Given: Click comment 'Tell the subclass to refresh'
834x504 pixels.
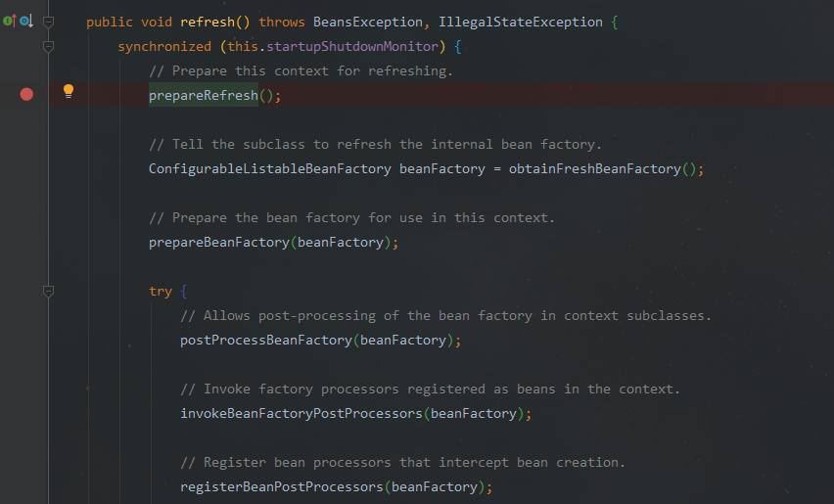Looking at the screenshot, I should [375, 145].
